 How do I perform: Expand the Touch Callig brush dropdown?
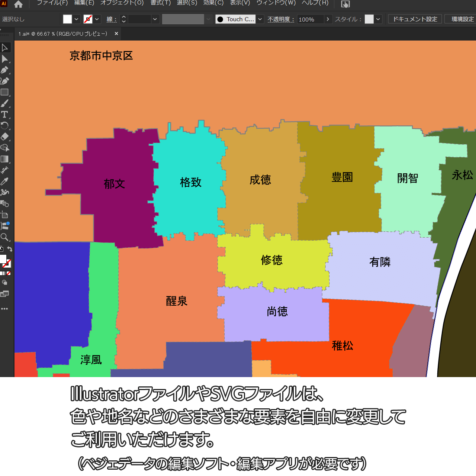click(260, 19)
